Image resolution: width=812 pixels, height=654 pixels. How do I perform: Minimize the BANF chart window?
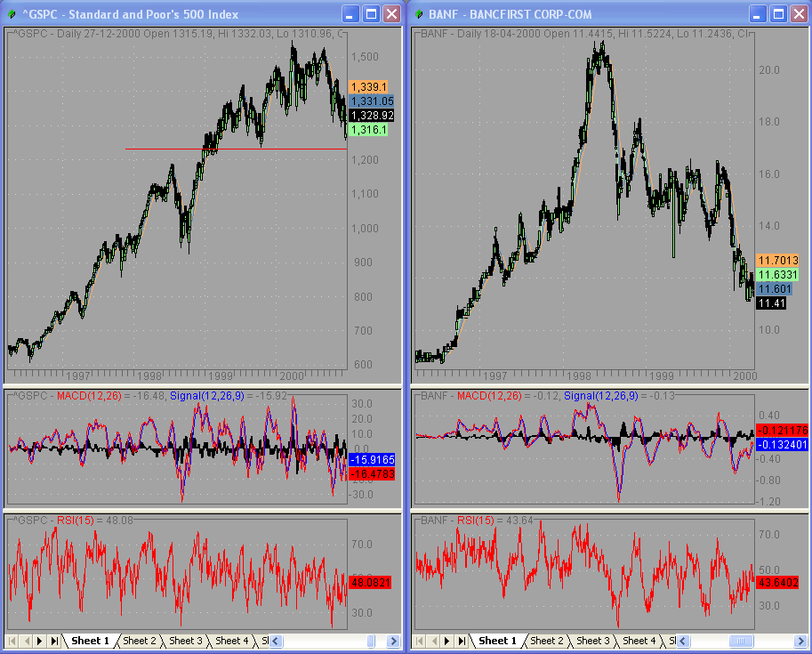tap(758, 14)
